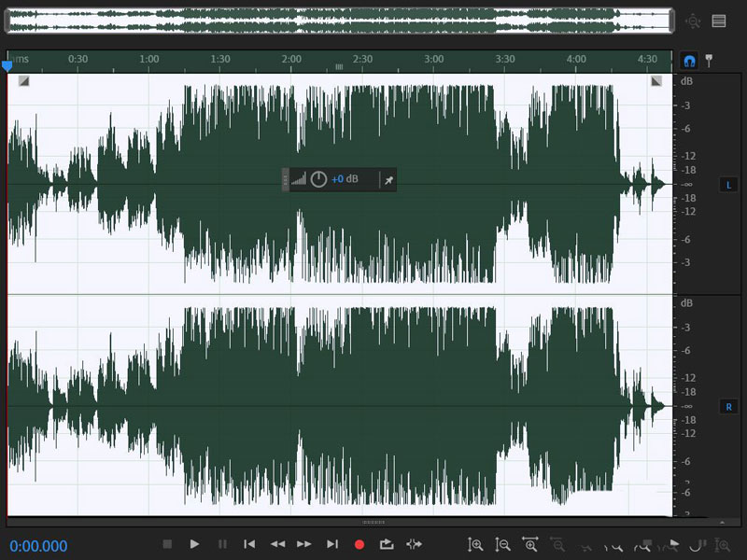Screen dimensions: 747x560
Task: Zoom out amplitude
Action: pyautogui.click(x=502, y=544)
